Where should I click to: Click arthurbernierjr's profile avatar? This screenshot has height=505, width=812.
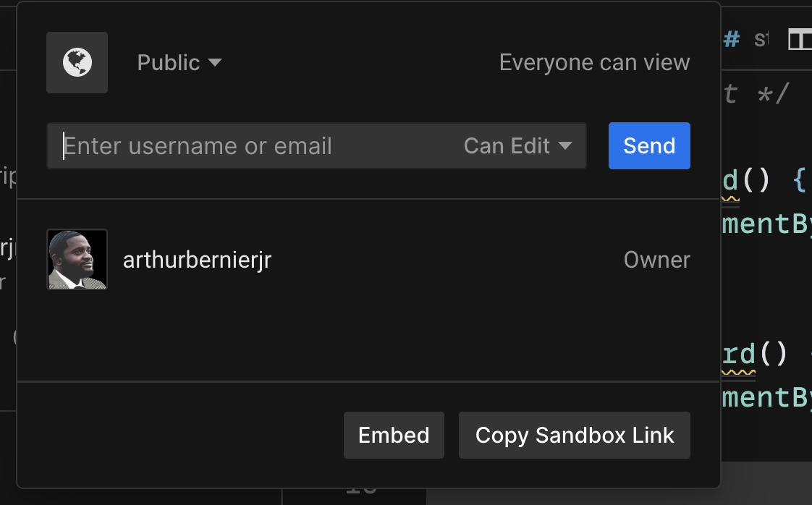pos(77,260)
